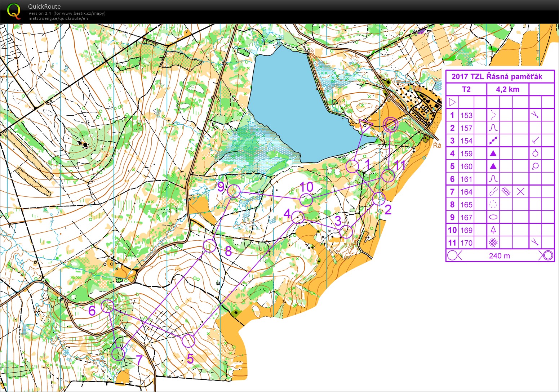Select control circle 8 on the course
Viewport: 559px width, 392px height.
pos(209,246)
